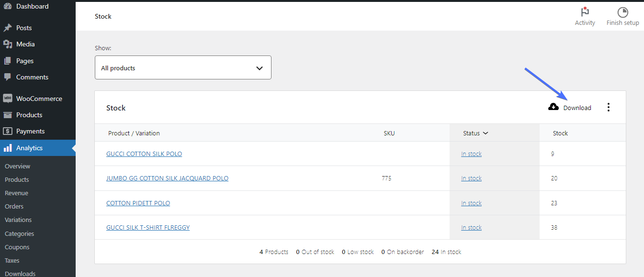The width and height of the screenshot is (644, 277).
Task: Open JUMBO GG COTTON SILK JACQUARD POLO link
Action: 167,178
